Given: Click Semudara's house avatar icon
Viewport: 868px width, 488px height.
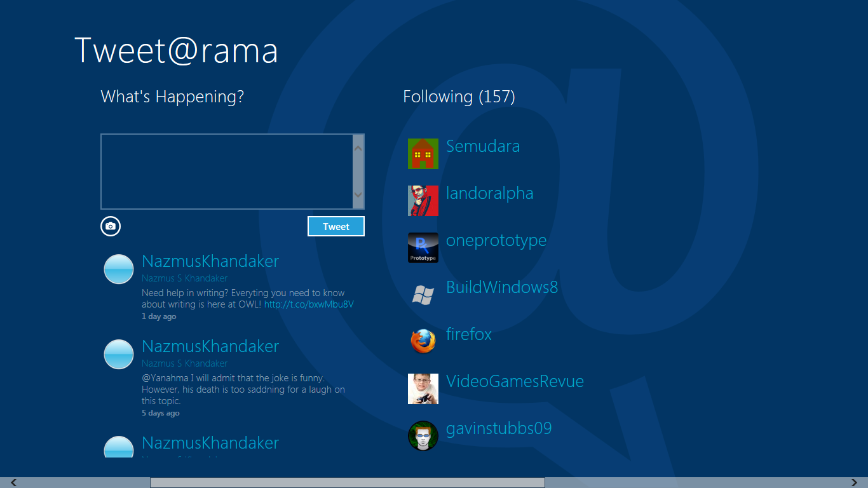Looking at the screenshot, I should tap(423, 153).
